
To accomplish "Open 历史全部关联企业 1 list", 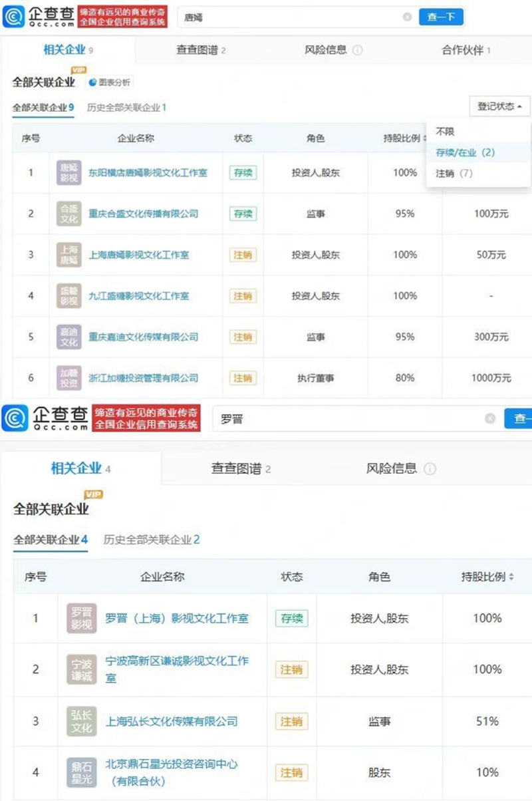I will (124, 107).
